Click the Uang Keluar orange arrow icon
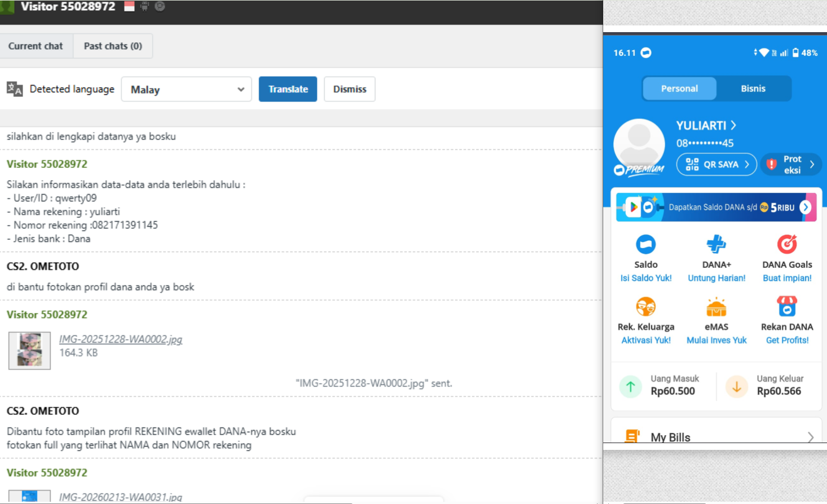This screenshot has width=827, height=504. click(x=737, y=387)
